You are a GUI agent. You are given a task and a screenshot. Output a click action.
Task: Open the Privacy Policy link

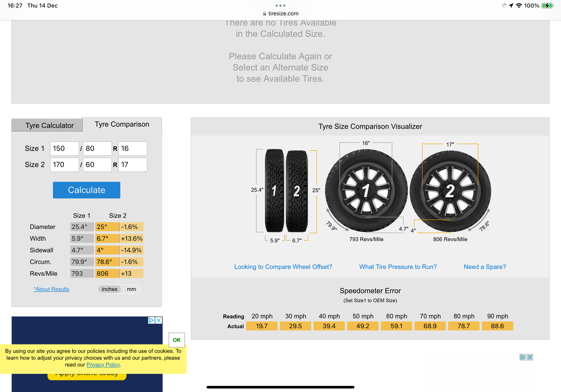[103, 365]
